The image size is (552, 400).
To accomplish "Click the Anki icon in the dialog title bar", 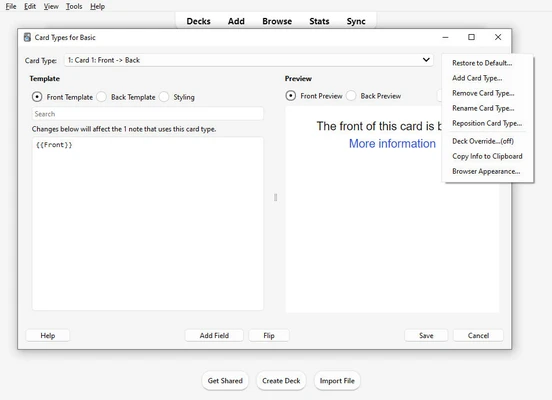I will 27,37.
